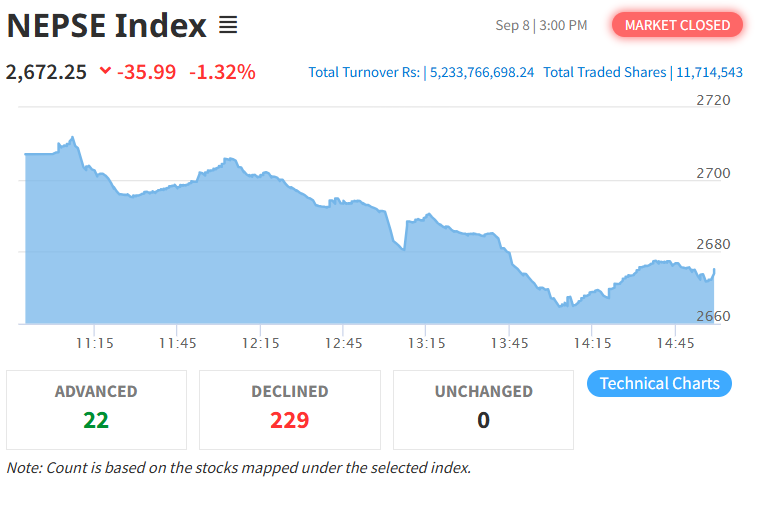
Task: Select the ADVANCED stocks box
Action: [96, 410]
